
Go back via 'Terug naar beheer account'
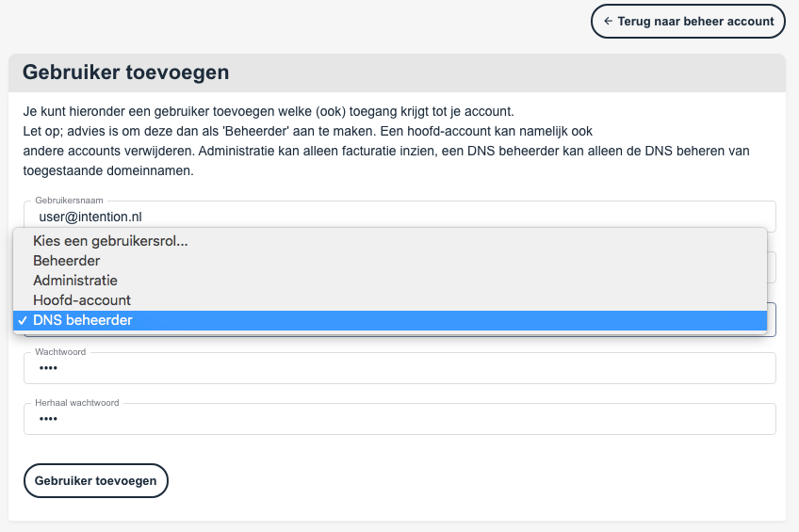coord(688,22)
